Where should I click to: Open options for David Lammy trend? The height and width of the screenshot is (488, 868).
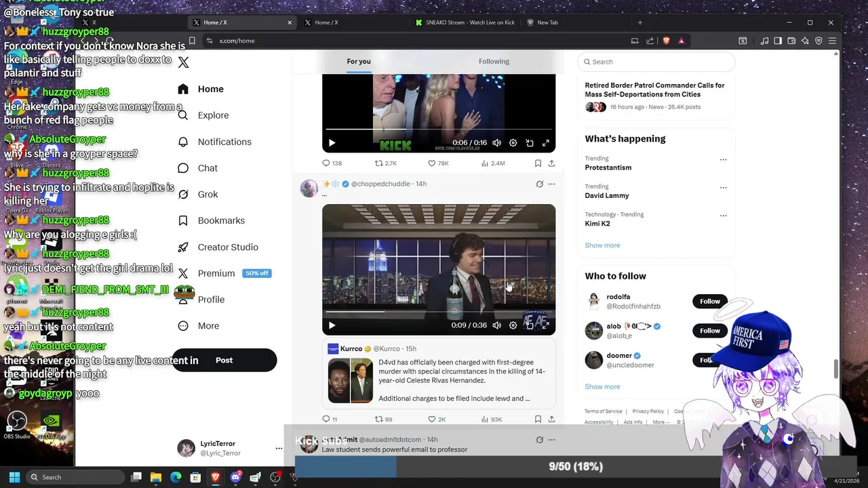pos(723,188)
